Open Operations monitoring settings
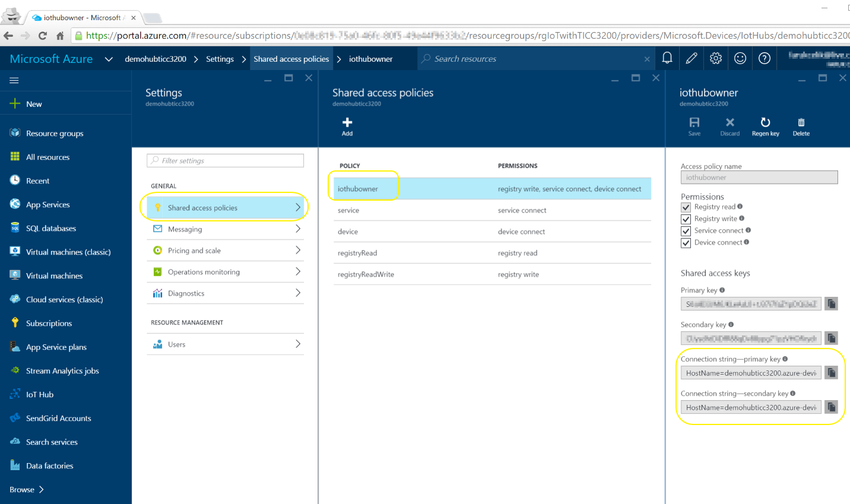 pos(226,272)
